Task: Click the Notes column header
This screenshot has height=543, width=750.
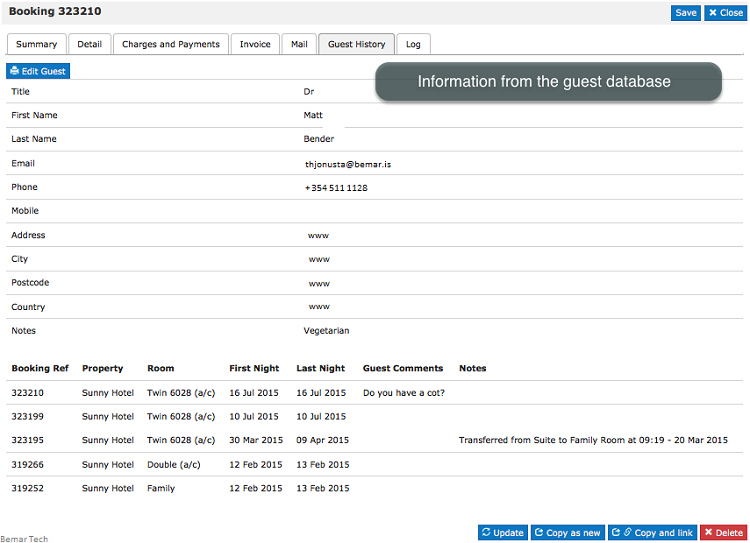Action: pyautogui.click(x=473, y=368)
